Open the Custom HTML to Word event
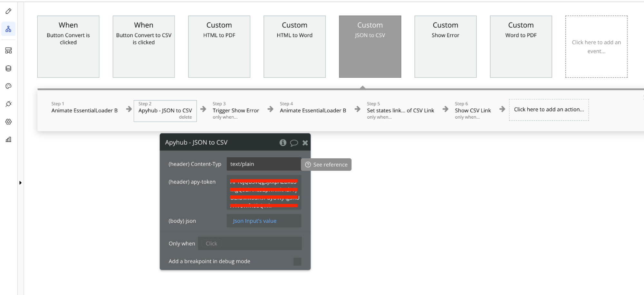Viewport: 644px width, 295px height. (294, 46)
